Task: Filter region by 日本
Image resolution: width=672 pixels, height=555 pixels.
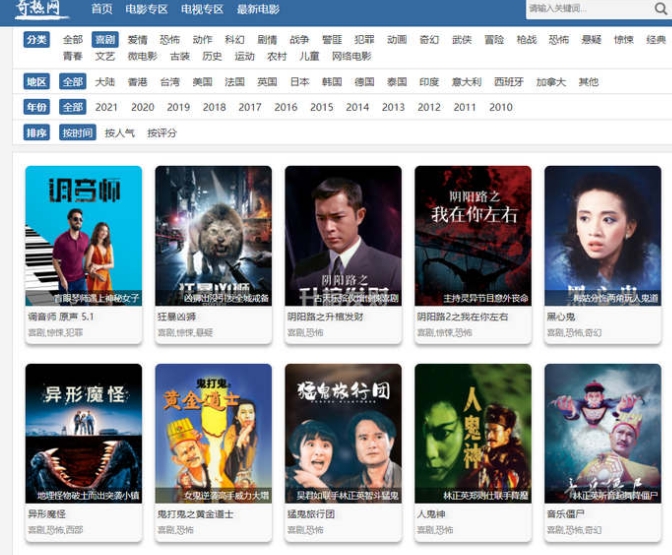Action: [x=299, y=81]
